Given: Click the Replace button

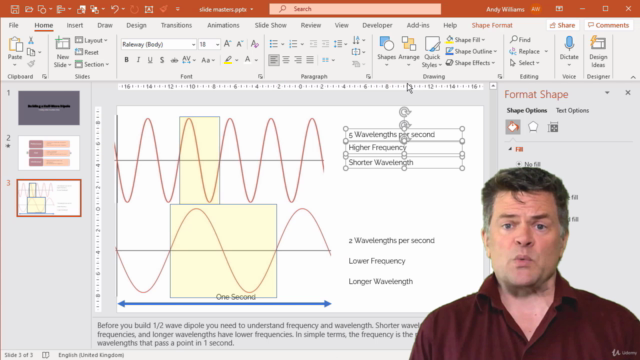Looking at the screenshot, I should point(525,51).
